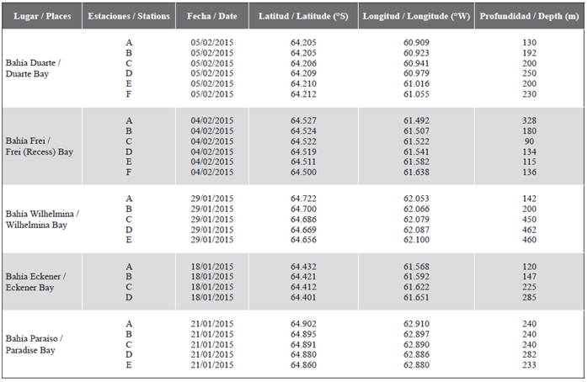Select the longitude value 60.909
The image size is (588, 382).
(x=416, y=43)
